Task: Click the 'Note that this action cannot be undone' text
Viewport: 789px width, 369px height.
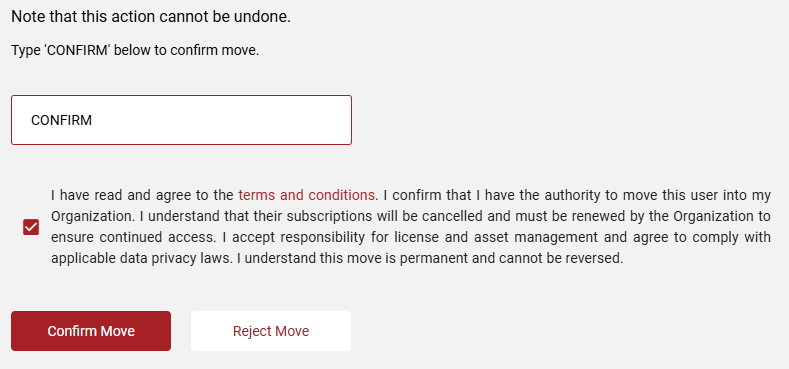Action: click(151, 17)
